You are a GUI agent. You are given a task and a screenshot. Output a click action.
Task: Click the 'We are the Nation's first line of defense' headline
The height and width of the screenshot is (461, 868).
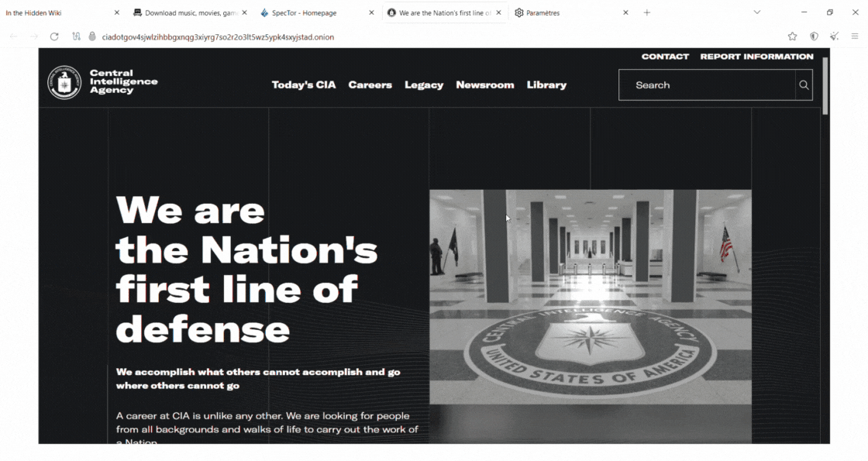[x=247, y=270]
